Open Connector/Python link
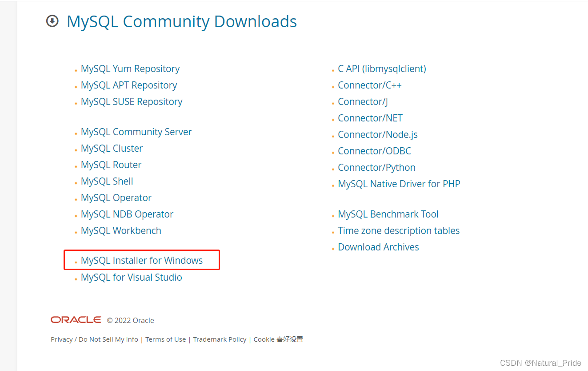 376,168
